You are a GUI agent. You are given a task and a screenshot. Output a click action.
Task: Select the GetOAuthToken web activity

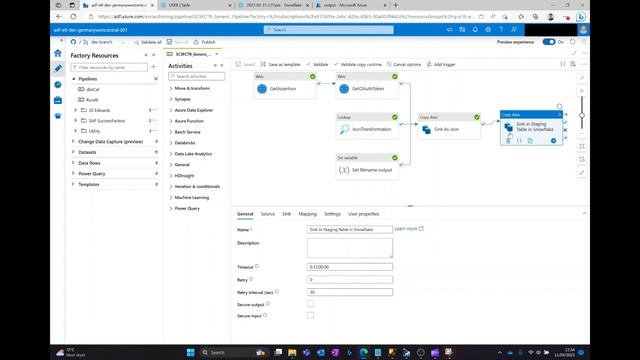coord(367,85)
